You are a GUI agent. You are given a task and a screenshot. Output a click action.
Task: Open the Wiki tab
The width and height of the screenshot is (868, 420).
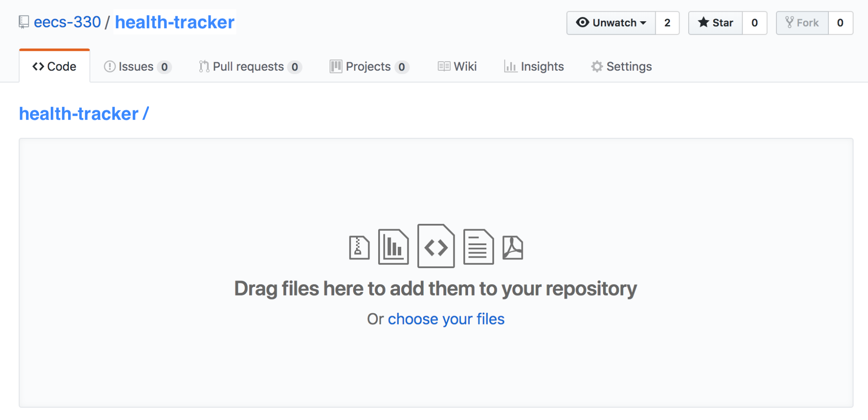pyautogui.click(x=457, y=66)
